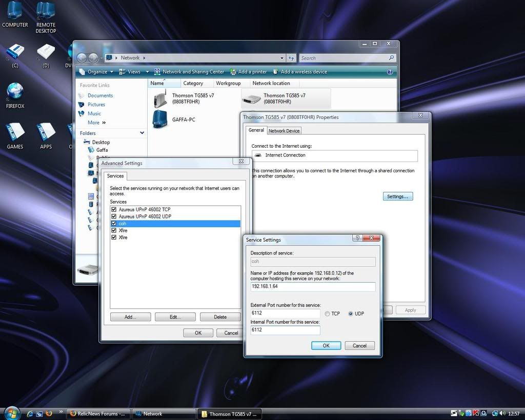525x420 pixels.
Task: Click the Switch between windows Quick Launch icon
Action: [x=39, y=414]
